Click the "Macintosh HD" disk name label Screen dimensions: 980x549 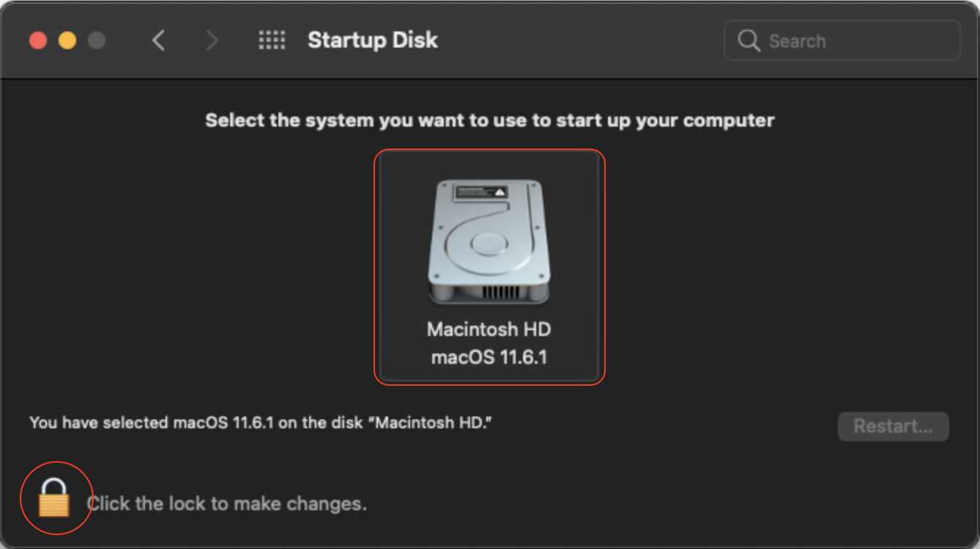[x=489, y=329]
